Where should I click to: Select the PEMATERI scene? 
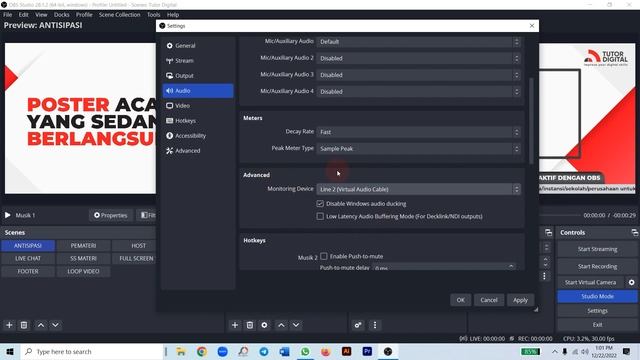[x=83, y=246]
